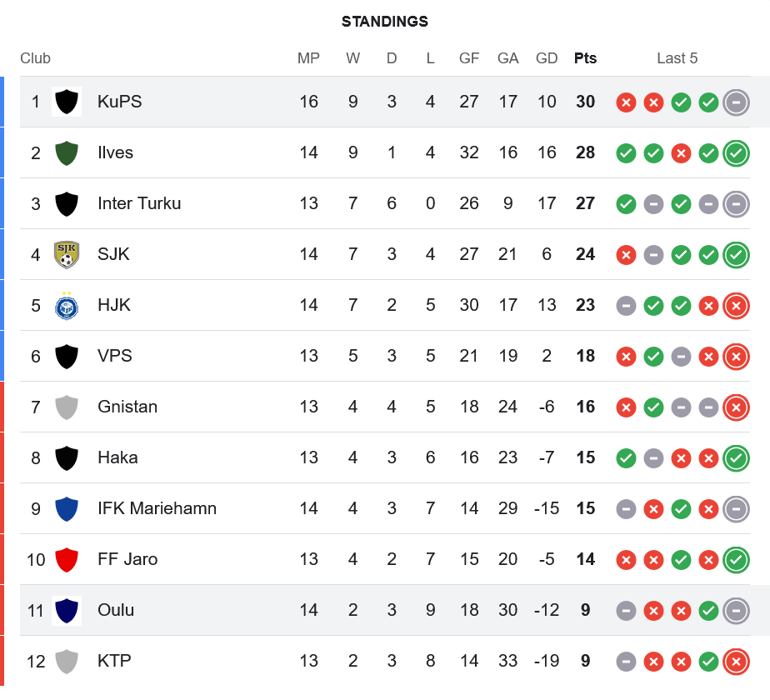Click the Pts column header
This screenshot has height=700, width=770.
585,58
